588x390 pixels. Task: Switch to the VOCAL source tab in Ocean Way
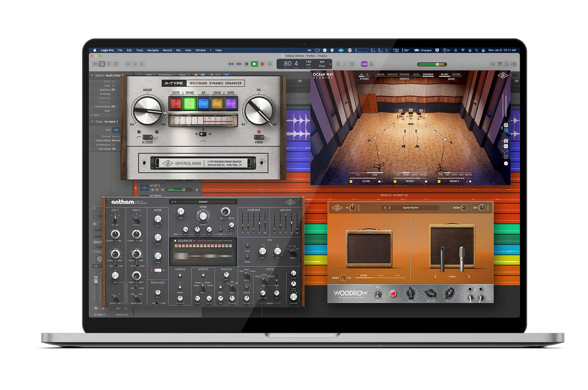point(416,74)
